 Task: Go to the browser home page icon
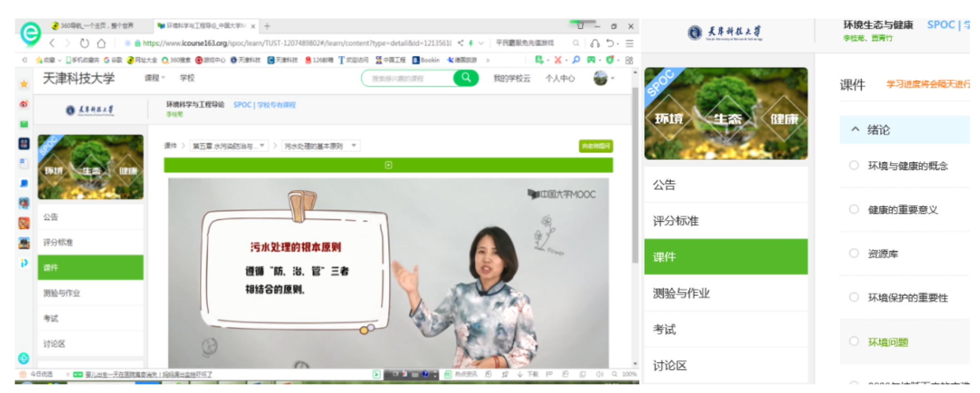(101, 43)
